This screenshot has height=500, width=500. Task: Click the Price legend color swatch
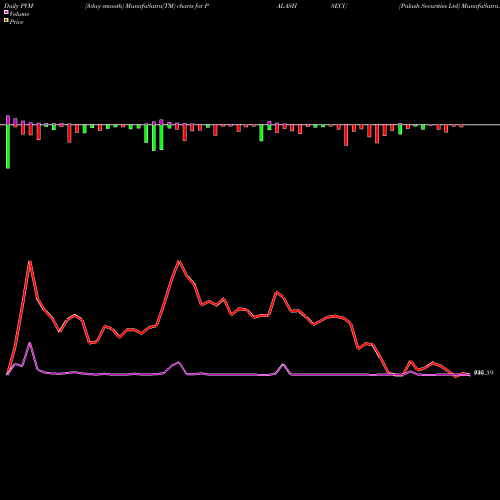(6, 21)
